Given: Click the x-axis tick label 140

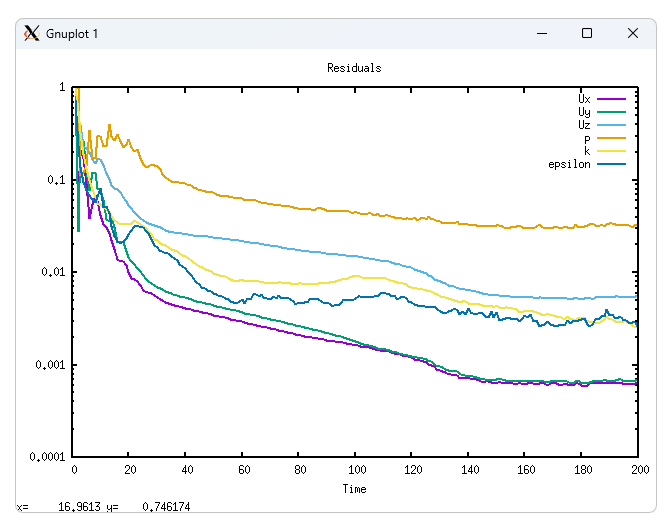Looking at the screenshot, I should [470, 470].
